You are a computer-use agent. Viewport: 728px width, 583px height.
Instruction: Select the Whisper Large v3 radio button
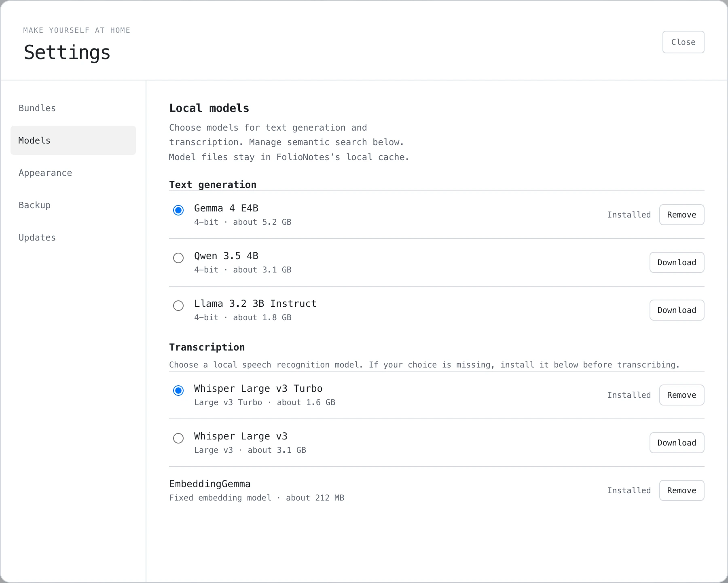(178, 438)
